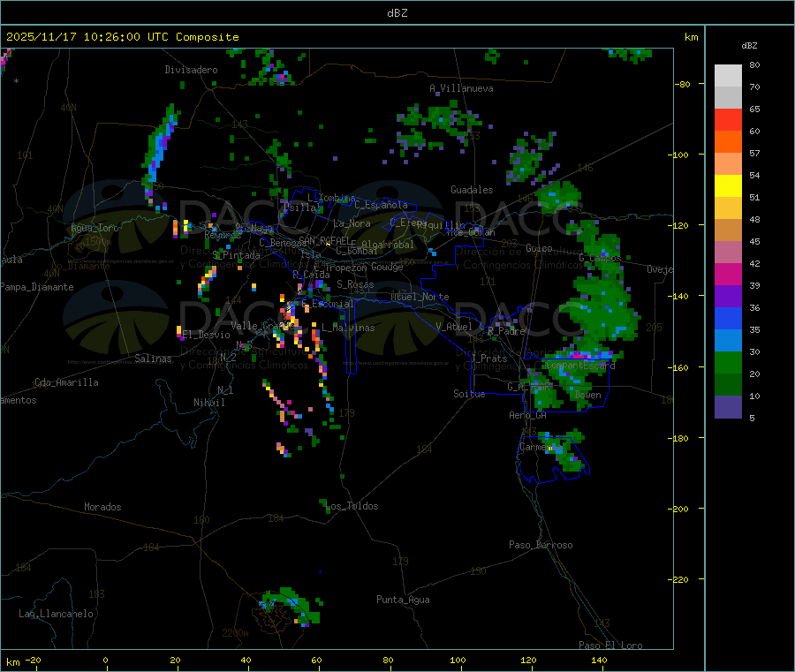Click the 'Paso_El_Loro' label
This screenshot has width=795, height=672.
610,646
